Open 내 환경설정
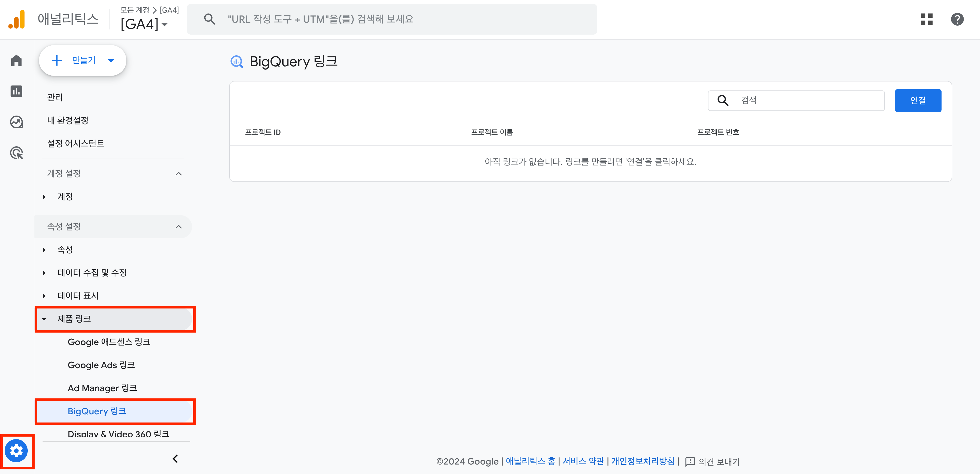Screen dimensions: 980x474 tap(68, 120)
